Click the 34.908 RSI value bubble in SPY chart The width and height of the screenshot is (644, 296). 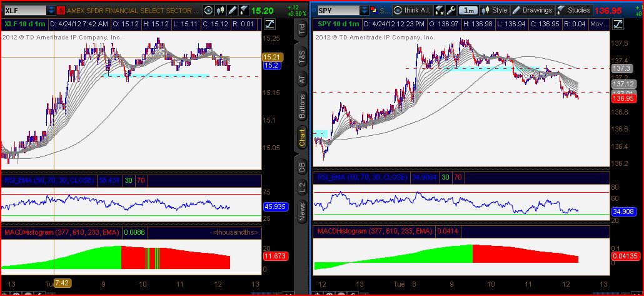(x=623, y=212)
